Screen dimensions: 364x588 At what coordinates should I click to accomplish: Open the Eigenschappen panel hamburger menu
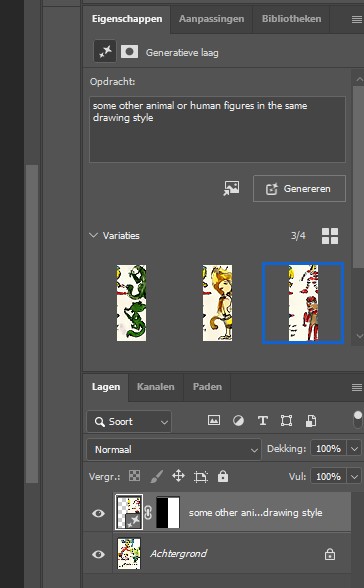click(357, 20)
